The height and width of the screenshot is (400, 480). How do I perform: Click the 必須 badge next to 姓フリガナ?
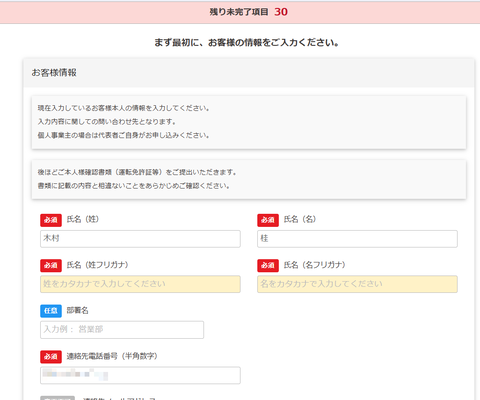(x=51, y=265)
